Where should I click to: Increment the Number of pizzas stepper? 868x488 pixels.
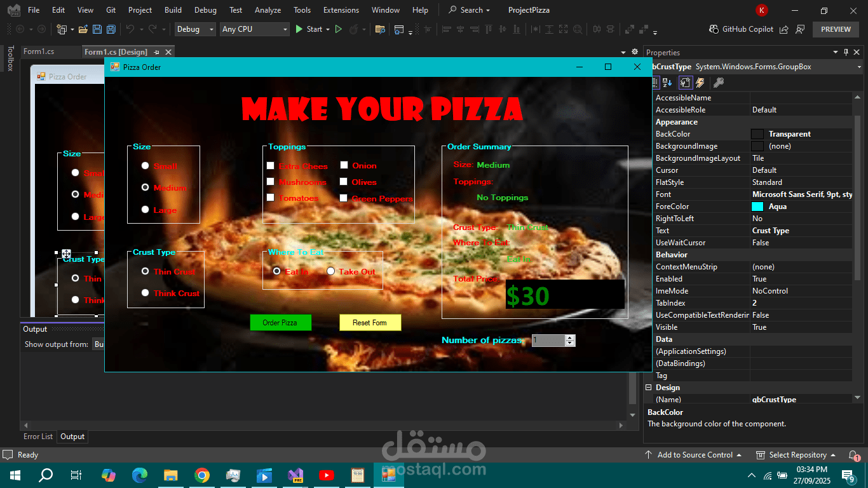[x=570, y=337]
